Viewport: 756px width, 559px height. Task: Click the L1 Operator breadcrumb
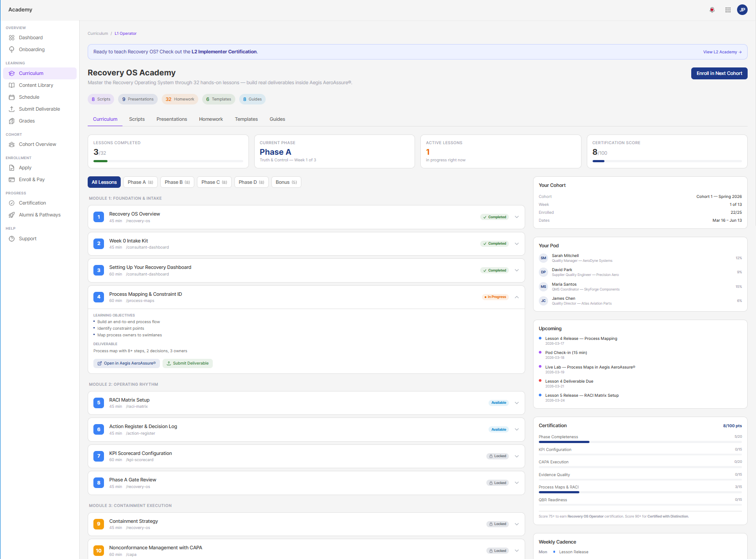(126, 34)
